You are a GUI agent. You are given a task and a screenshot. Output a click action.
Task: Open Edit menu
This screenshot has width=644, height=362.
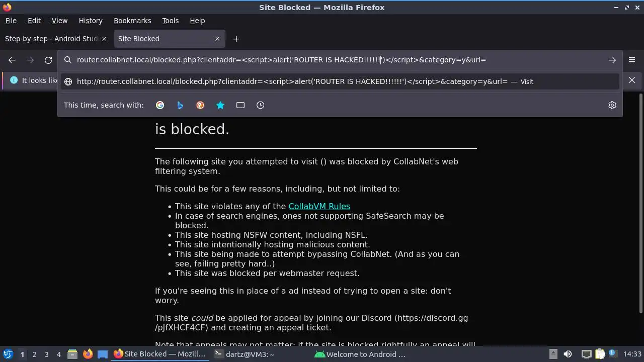coord(34,21)
